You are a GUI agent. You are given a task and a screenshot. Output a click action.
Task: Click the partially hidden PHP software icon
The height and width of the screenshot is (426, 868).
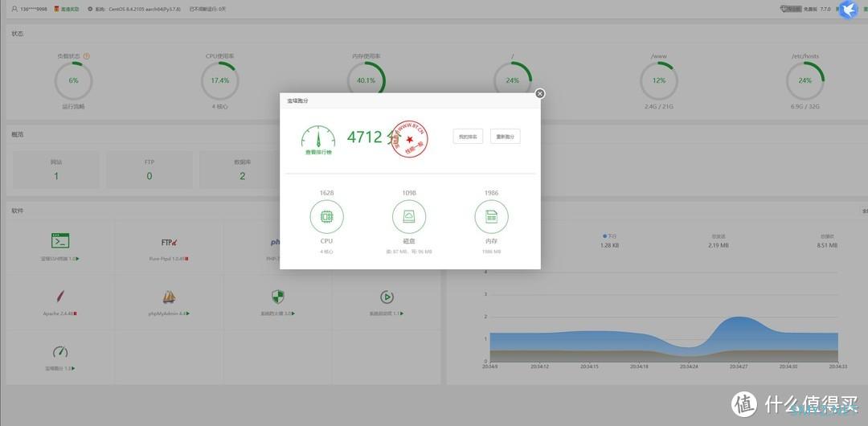click(x=275, y=242)
